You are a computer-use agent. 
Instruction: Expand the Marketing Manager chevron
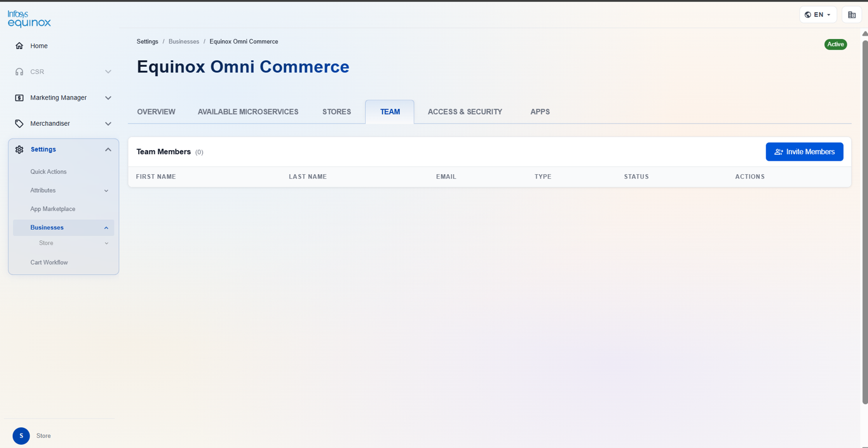(x=108, y=97)
